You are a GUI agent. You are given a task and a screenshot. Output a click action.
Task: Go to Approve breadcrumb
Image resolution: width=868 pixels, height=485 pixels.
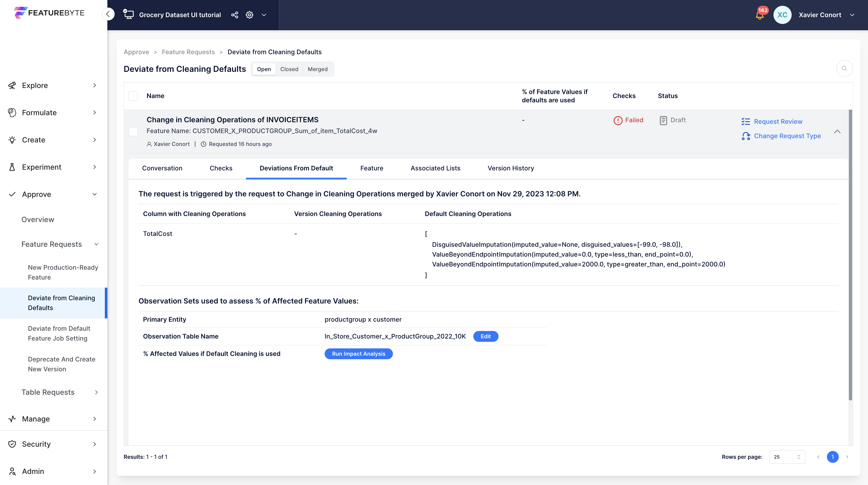click(x=136, y=52)
